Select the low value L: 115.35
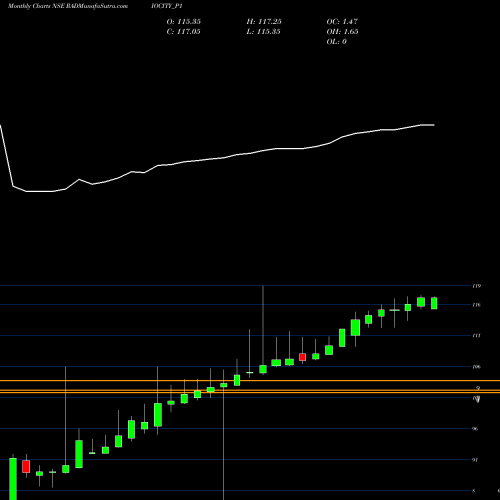Image resolution: width=500 pixels, height=500 pixels. 263,31
